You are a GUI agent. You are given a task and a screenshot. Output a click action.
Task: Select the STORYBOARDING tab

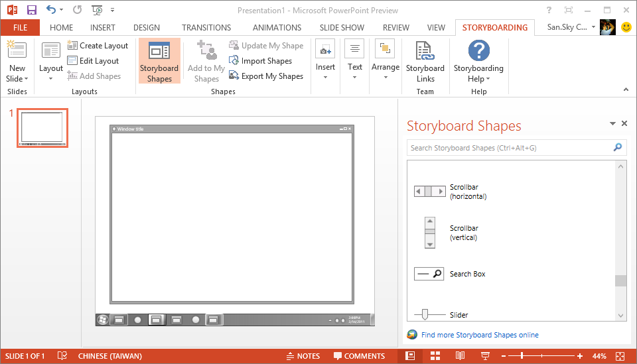(x=495, y=28)
